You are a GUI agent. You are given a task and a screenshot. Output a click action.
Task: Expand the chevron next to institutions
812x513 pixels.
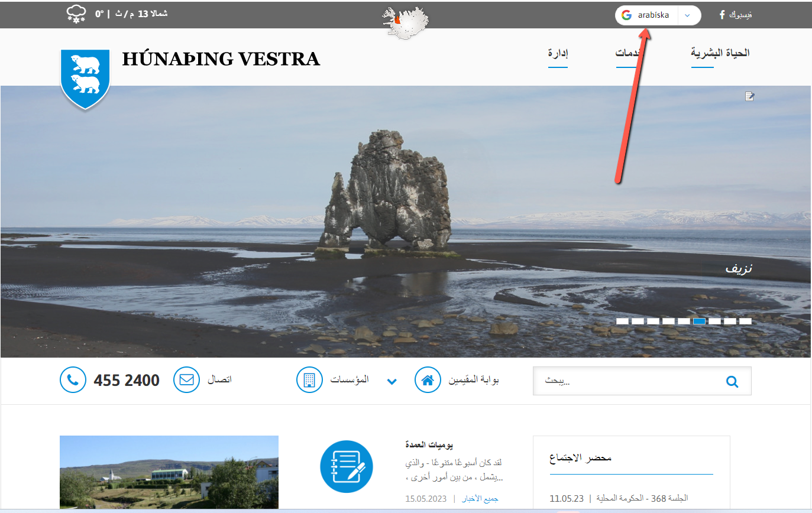click(x=392, y=381)
